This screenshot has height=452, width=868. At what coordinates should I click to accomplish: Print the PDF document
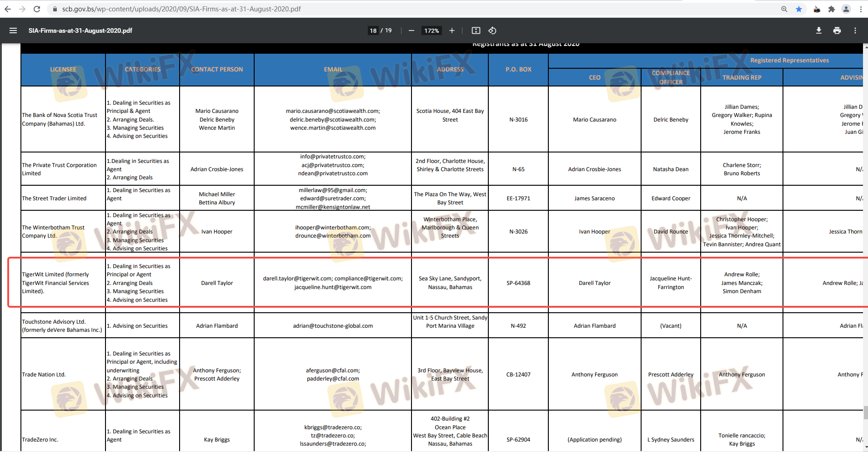pos(837,30)
